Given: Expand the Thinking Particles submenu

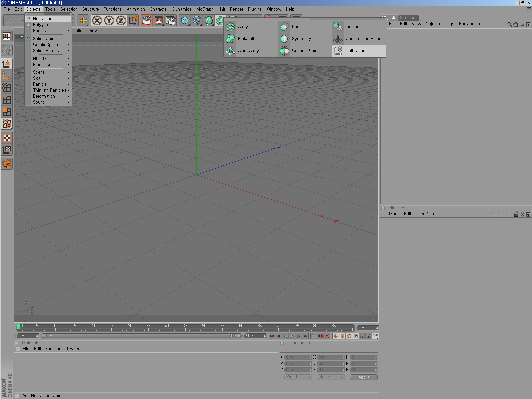Looking at the screenshot, I should click(x=48, y=90).
